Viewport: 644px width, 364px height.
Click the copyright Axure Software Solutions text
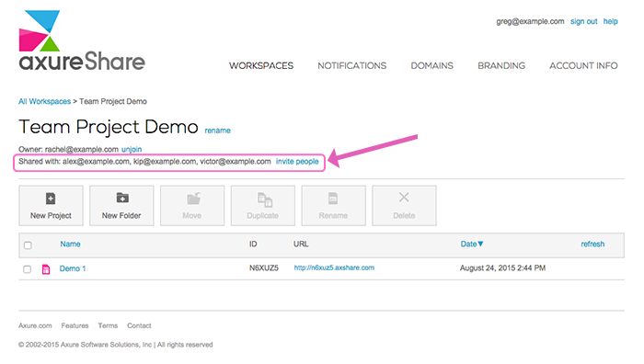click(115, 345)
